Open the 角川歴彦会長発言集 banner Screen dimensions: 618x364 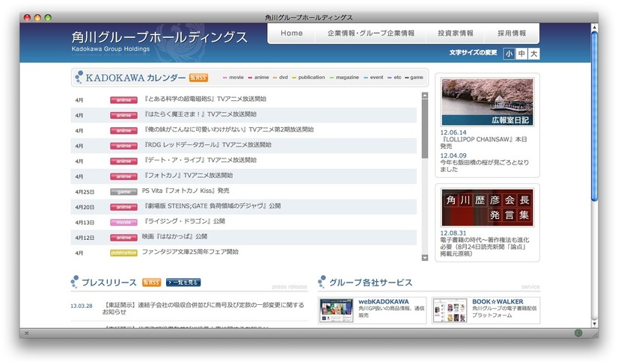pos(487,207)
